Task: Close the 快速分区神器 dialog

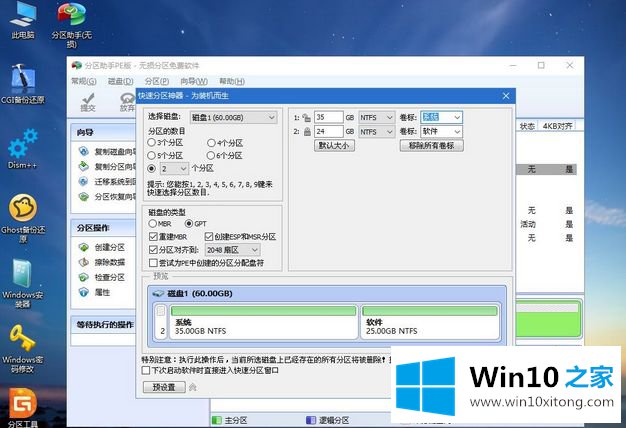Action: point(506,96)
